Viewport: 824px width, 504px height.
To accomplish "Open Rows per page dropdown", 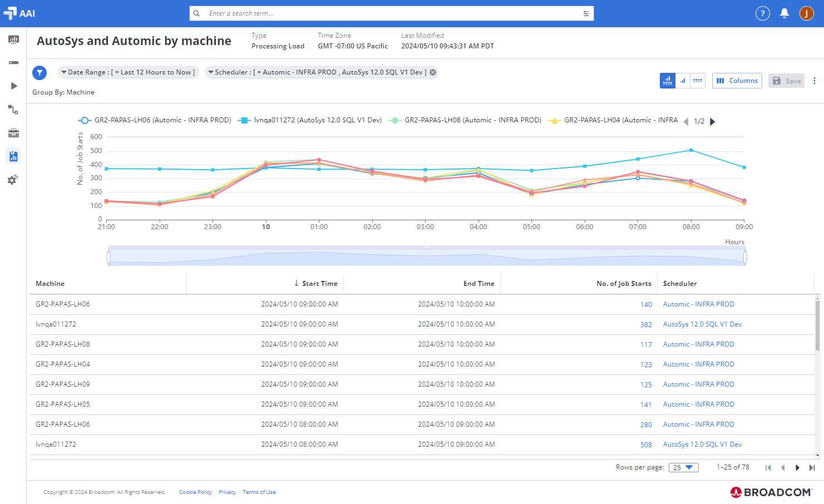I will 683,467.
